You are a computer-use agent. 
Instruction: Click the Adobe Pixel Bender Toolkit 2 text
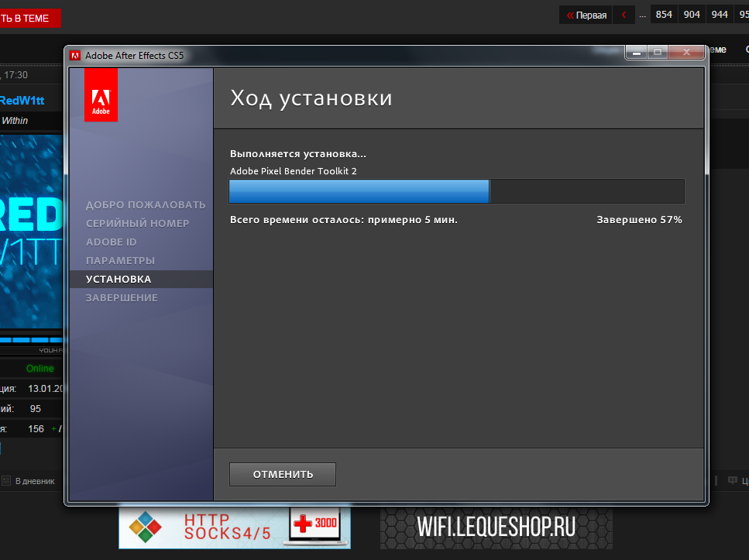point(294,171)
